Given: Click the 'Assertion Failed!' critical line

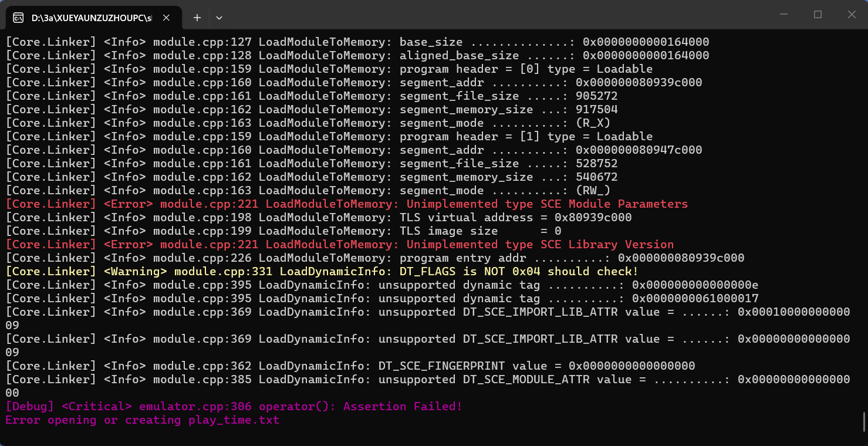Looking at the screenshot, I should pos(234,406).
